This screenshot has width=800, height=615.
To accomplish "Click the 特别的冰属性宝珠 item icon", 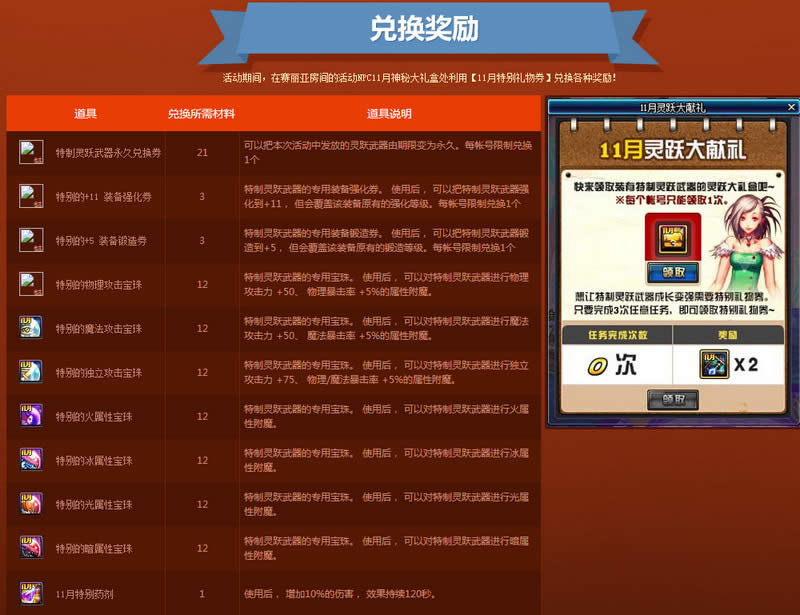I will pos(31,459).
